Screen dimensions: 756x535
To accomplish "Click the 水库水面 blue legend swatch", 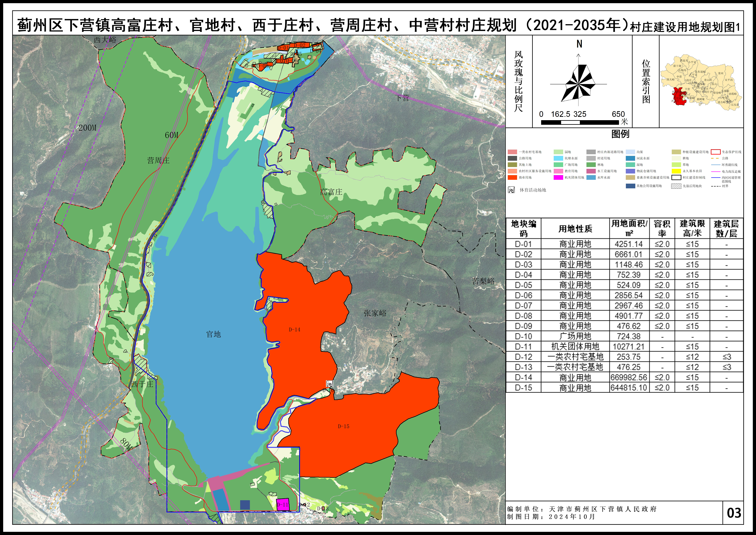I will (x=591, y=177).
